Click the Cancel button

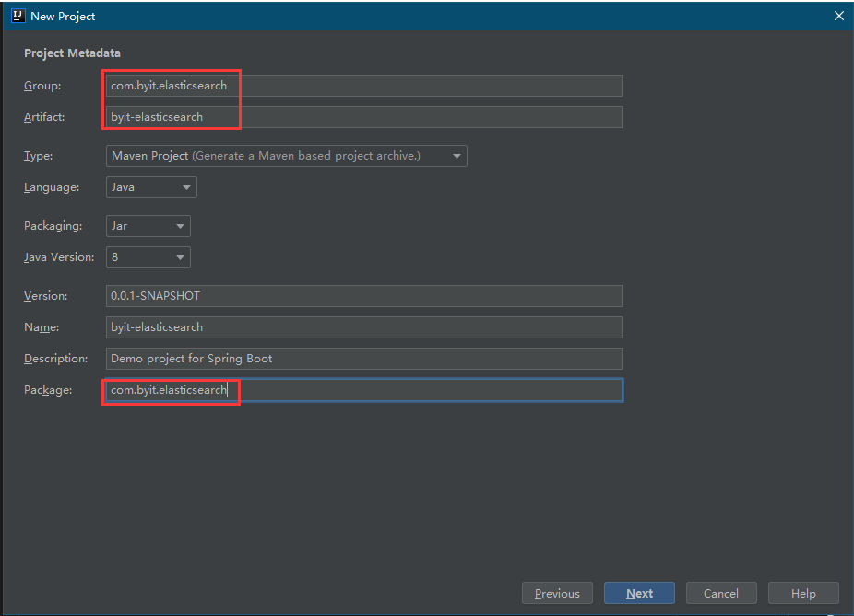721,593
